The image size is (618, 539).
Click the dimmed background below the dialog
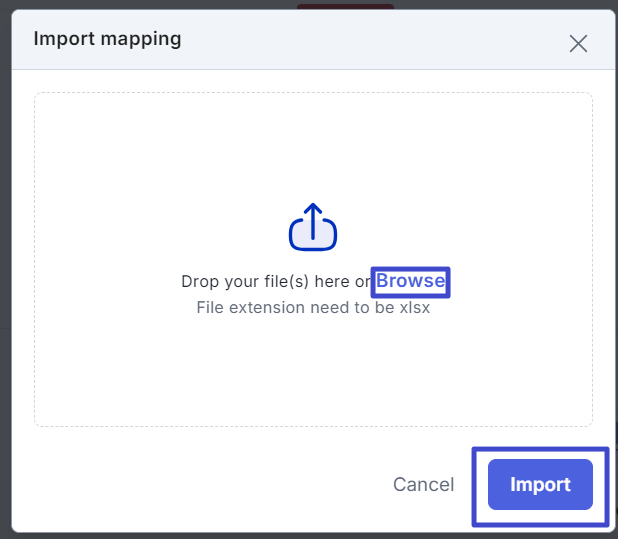click(x=300, y=536)
